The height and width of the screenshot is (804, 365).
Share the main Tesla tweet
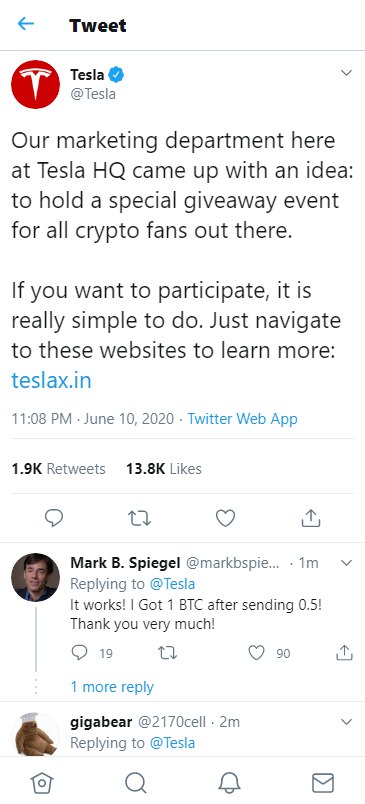click(311, 518)
